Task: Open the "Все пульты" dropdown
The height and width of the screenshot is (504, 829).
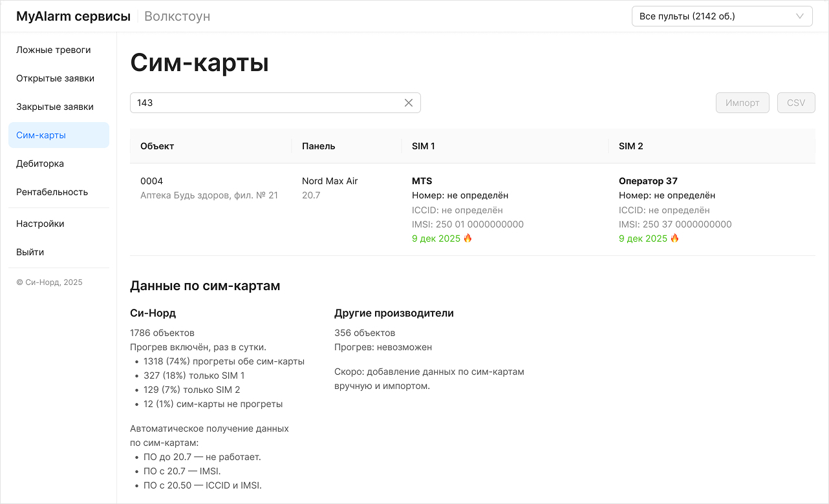Action: point(722,16)
